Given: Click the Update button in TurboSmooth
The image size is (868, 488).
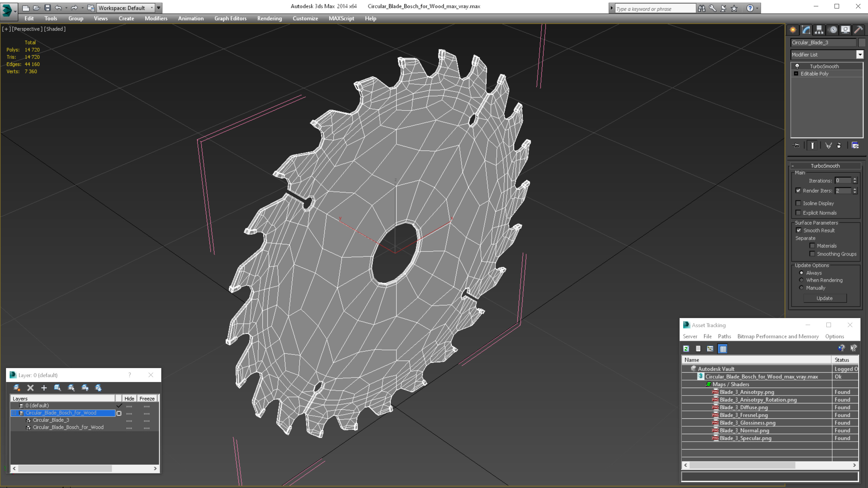Looking at the screenshot, I should pos(824,298).
